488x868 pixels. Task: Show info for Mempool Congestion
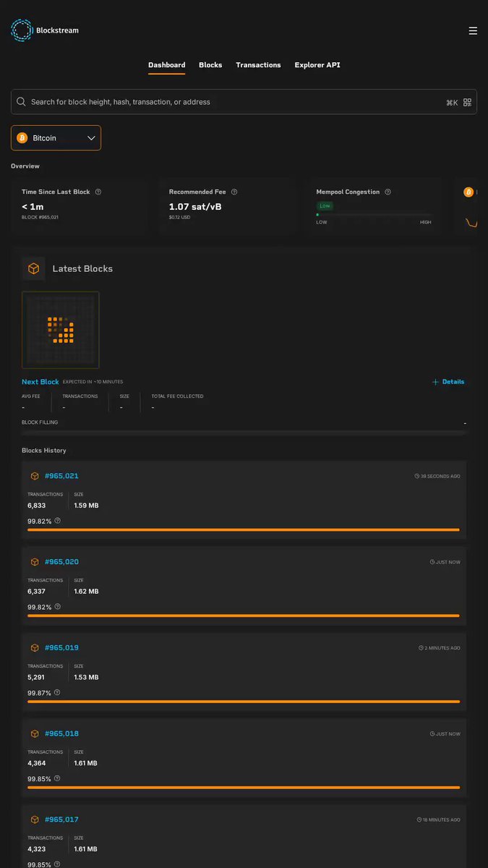click(x=388, y=192)
